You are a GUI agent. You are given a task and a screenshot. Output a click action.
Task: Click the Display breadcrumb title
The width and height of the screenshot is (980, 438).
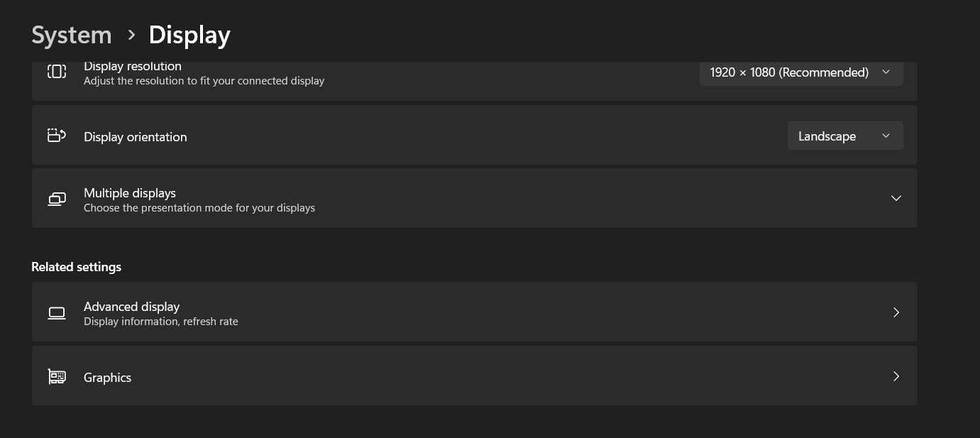click(189, 34)
